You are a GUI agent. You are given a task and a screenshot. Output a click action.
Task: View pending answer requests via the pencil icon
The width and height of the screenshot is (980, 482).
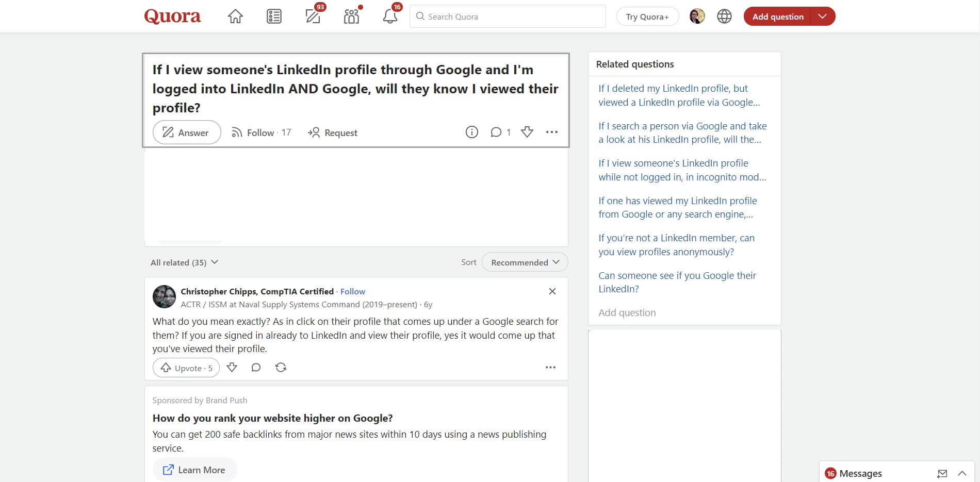click(313, 16)
